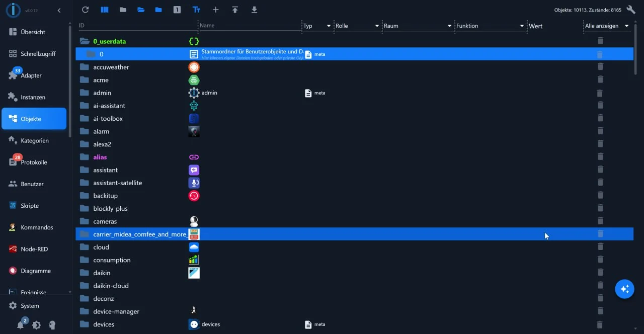Open notifications bell with badge 2
Viewport: 644px width, 334px height.
(x=20, y=325)
